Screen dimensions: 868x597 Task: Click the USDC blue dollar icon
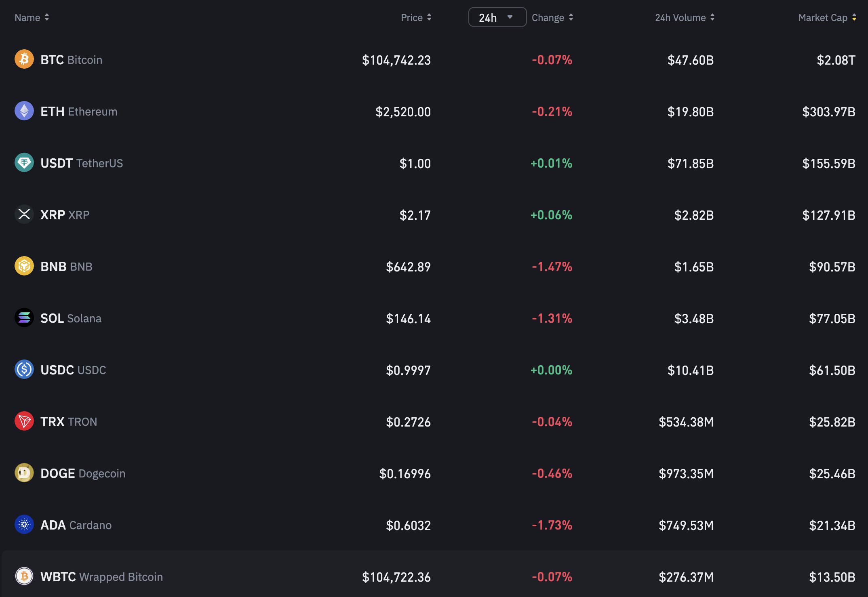[x=24, y=370]
